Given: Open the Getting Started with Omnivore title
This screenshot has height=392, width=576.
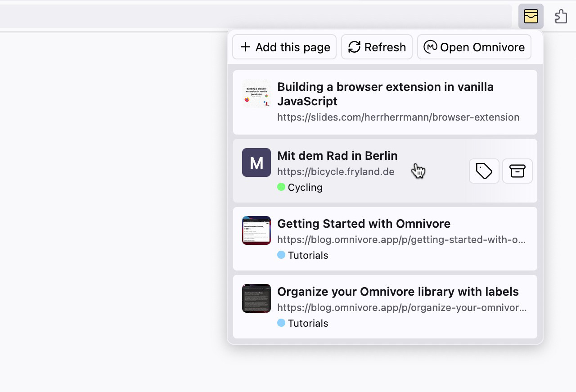Looking at the screenshot, I should pos(364,224).
